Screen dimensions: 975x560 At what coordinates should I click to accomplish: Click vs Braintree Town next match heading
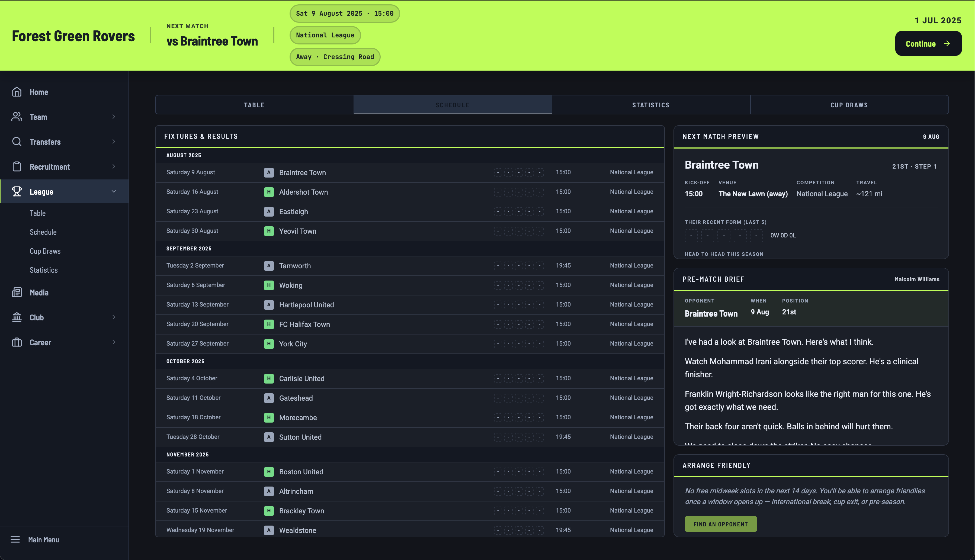click(x=212, y=41)
